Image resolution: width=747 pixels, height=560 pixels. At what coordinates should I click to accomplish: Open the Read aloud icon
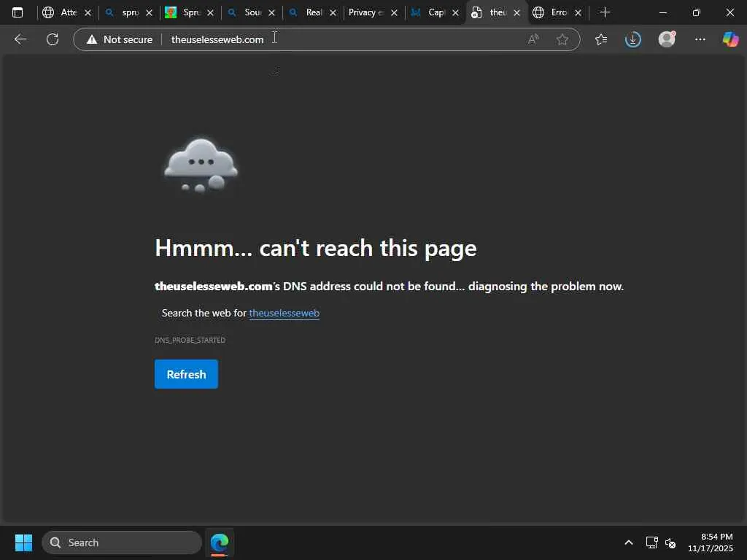533,39
